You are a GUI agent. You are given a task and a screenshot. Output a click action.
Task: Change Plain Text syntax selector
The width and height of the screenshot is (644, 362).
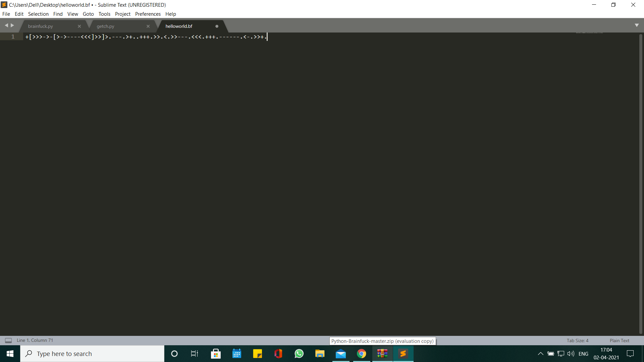[x=619, y=341]
